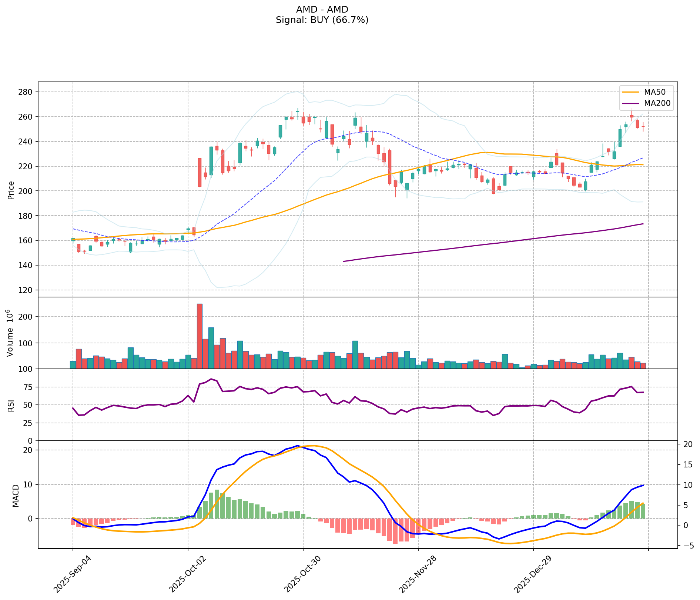Click the orange MA50 legend line swatch

tap(630, 91)
